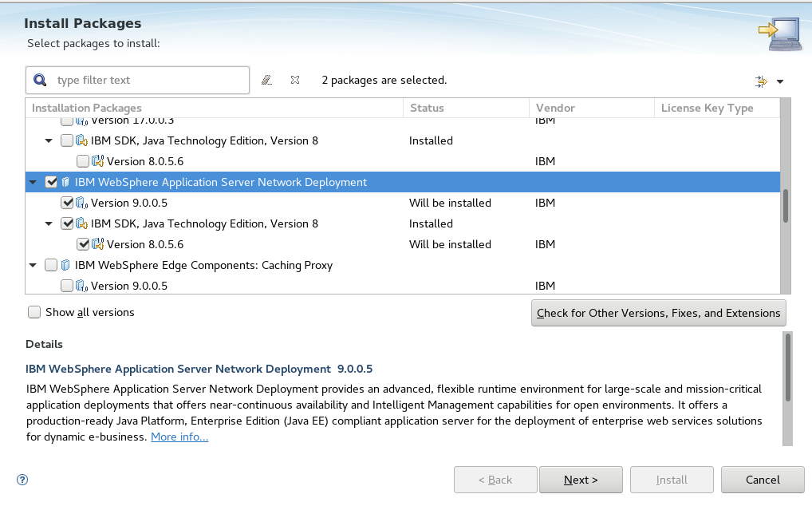
Task: Click Details heading for Network Deployment 9.0.0.5
Action: 199,369
